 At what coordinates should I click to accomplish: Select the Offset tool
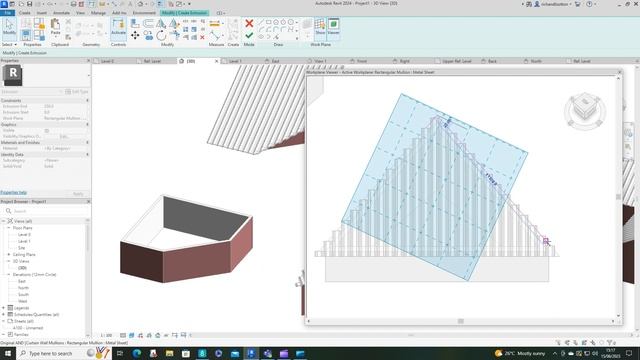click(x=148, y=24)
